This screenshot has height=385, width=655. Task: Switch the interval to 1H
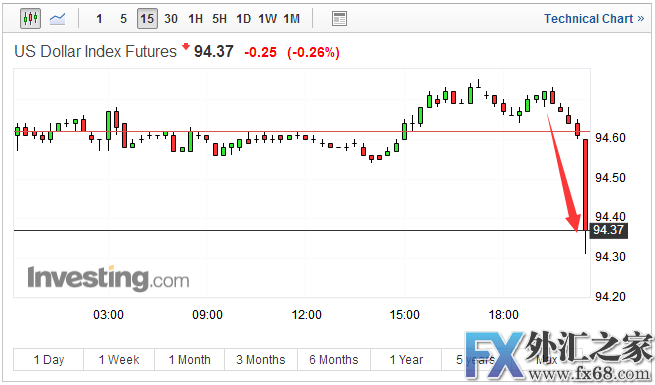click(195, 19)
